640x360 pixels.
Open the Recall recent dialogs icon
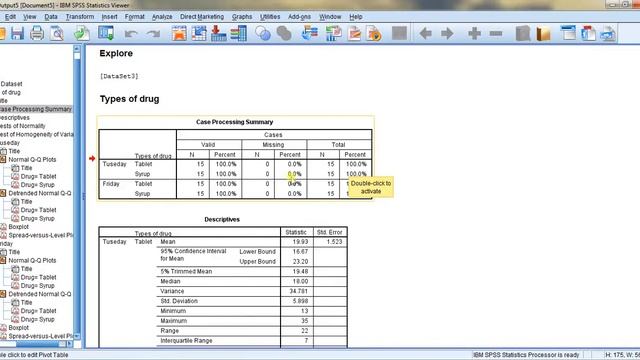(x=106, y=33)
